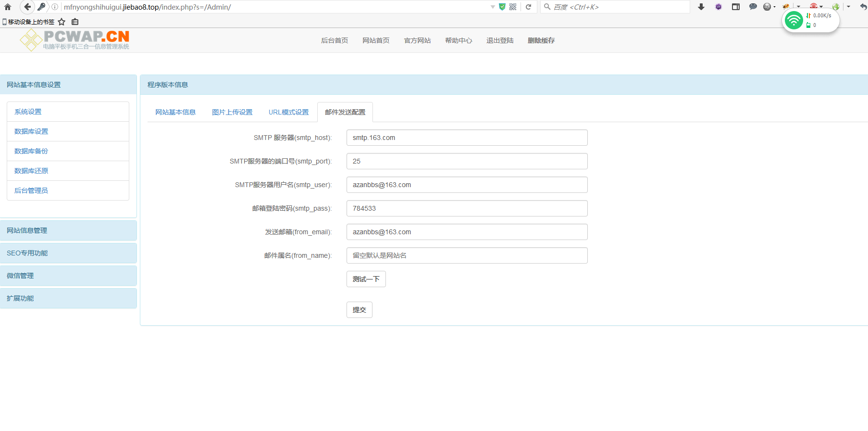
Task: Click the search magnifier icon for Baidu
Action: (547, 7)
